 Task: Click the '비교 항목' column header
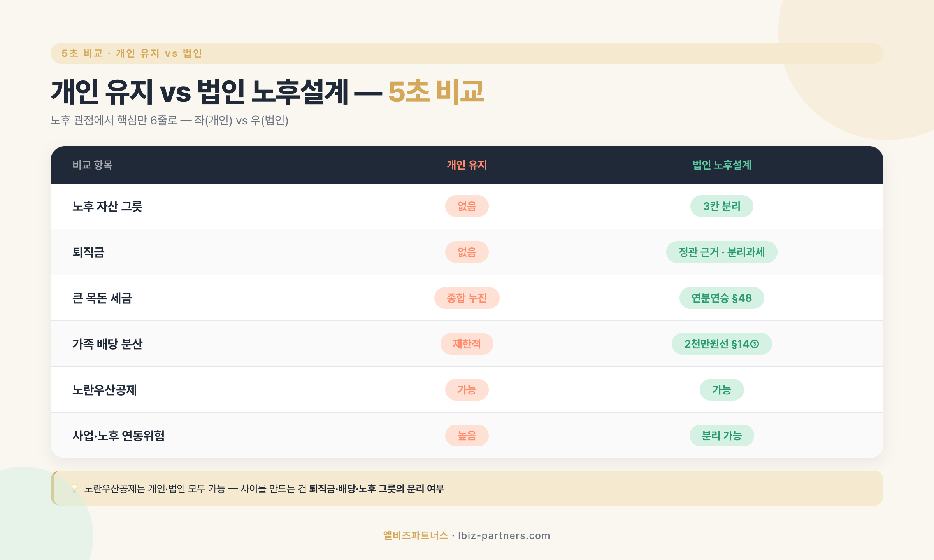[93, 165]
